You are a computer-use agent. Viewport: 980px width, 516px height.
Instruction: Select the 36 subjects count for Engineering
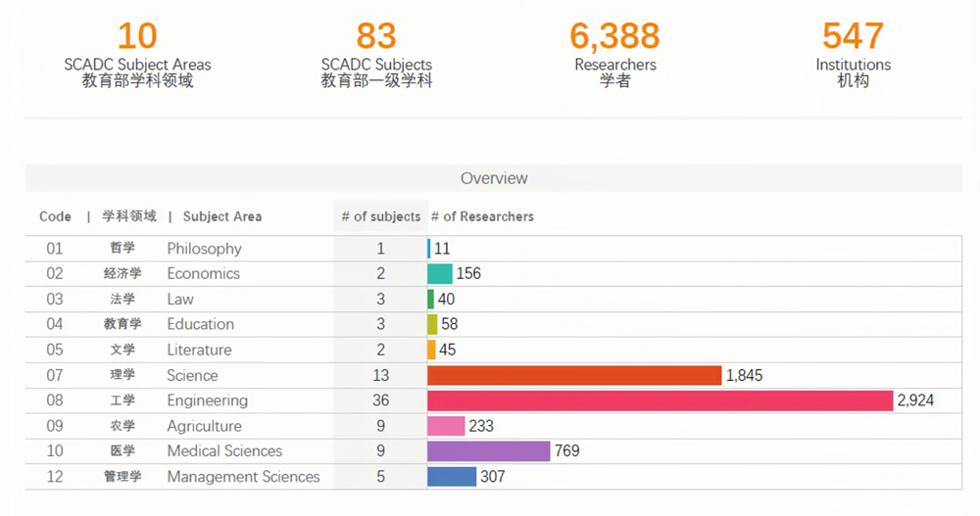(x=380, y=400)
